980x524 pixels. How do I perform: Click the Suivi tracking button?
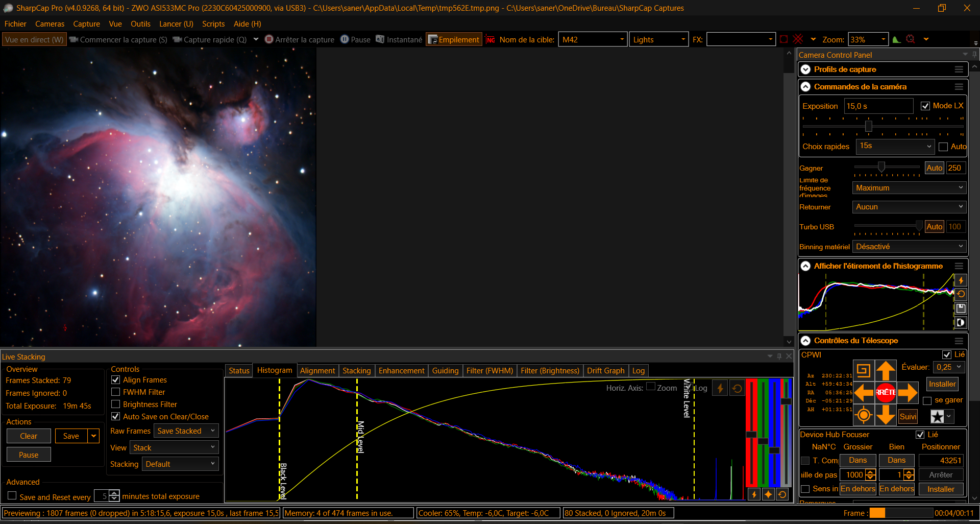click(x=908, y=417)
